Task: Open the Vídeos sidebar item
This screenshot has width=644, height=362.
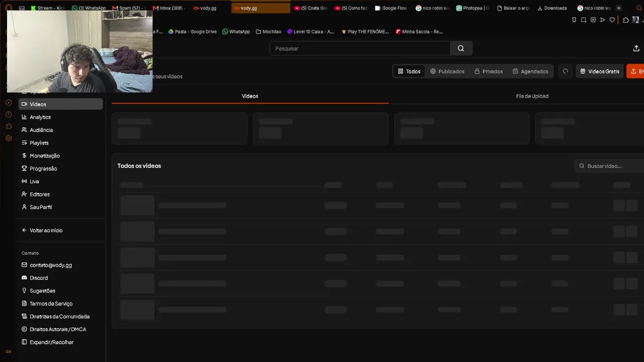Action: (x=60, y=104)
